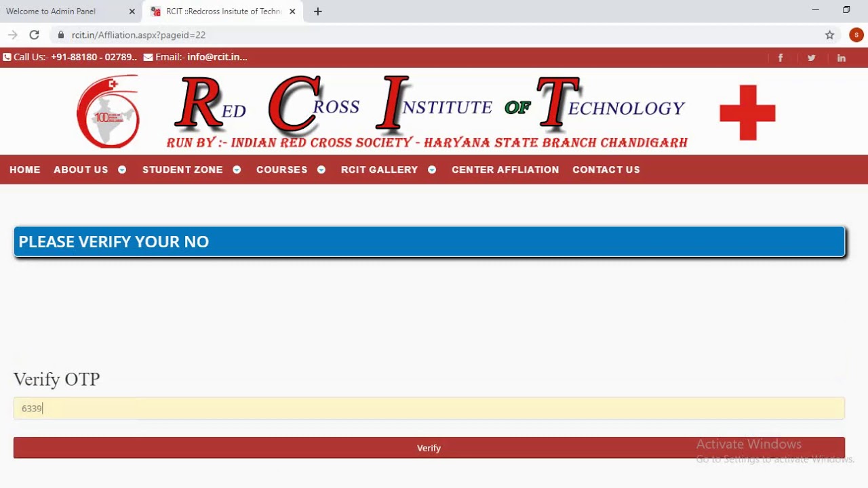Bookmark this page with the star icon
This screenshot has width=868, height=488.
[x=829, y=35]
